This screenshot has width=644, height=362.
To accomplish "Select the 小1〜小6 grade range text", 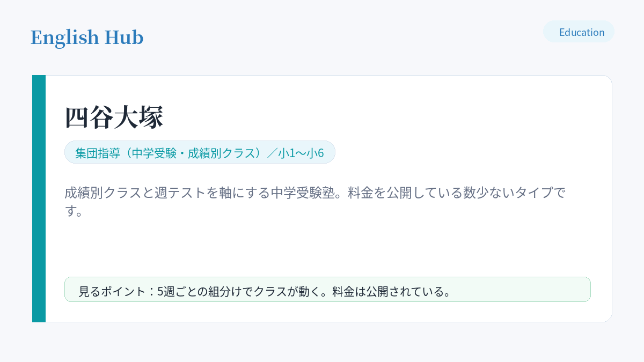I will coord(301,153).
